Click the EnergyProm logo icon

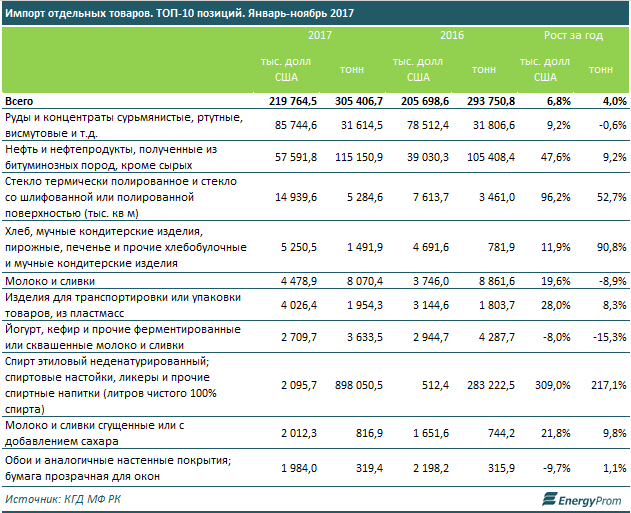[x=547, y=498]
